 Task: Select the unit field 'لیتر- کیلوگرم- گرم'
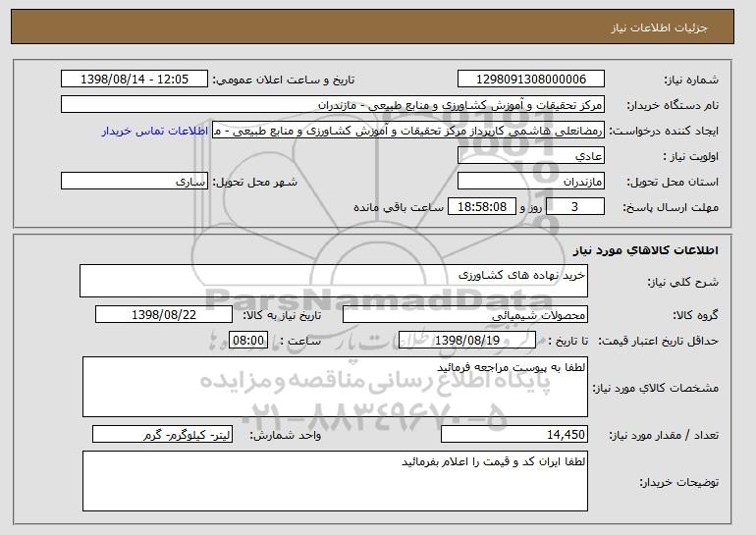(162, 434)
